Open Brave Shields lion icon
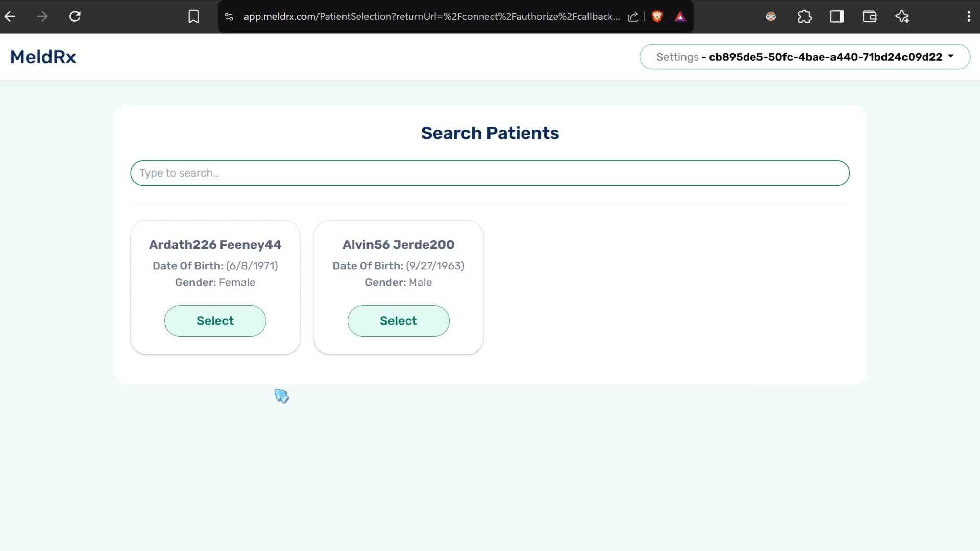Screen dimensions: 980x551 click(657, 17)
